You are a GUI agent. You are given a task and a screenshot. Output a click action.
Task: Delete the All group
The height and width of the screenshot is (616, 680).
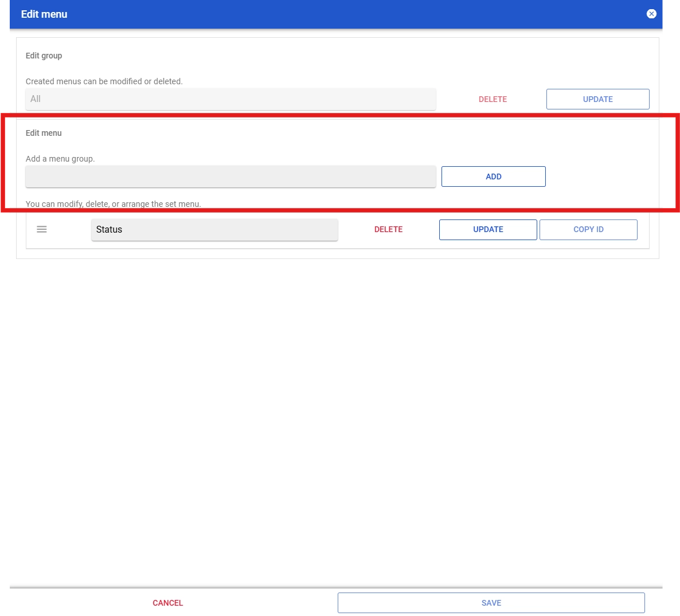(x=493, y=99)
